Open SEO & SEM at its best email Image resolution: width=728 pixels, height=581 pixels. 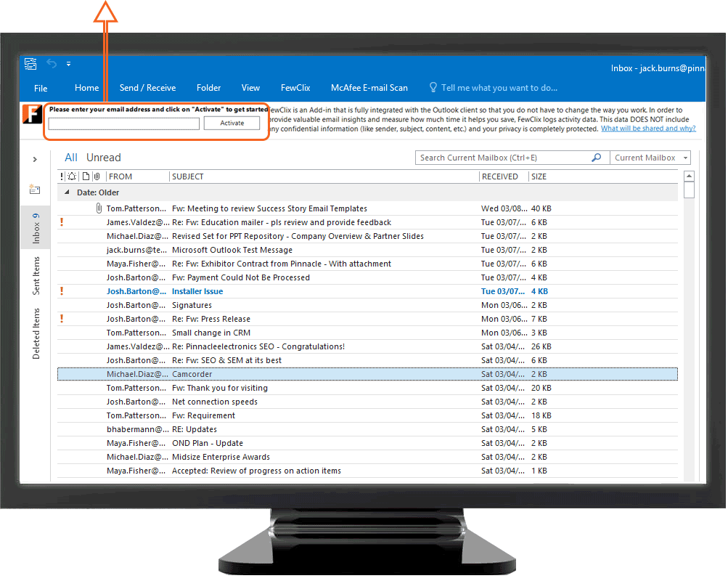pyautogui.click(x=367, y=360)
